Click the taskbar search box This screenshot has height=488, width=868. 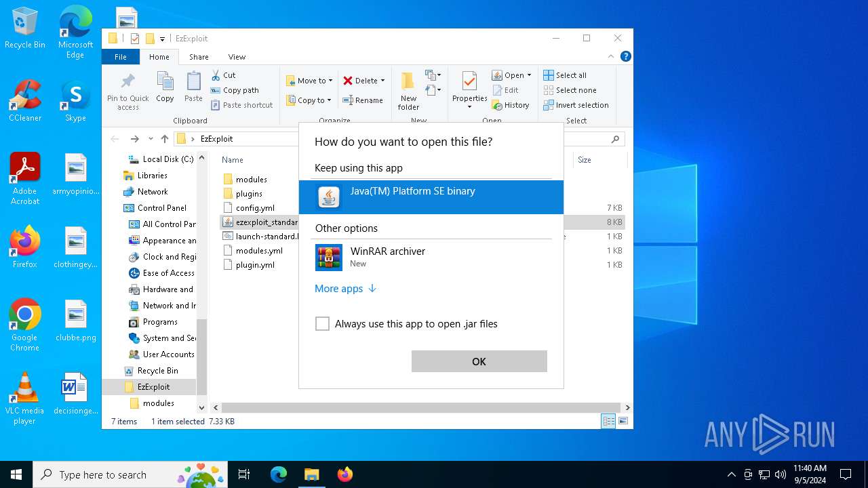point(131,474)
